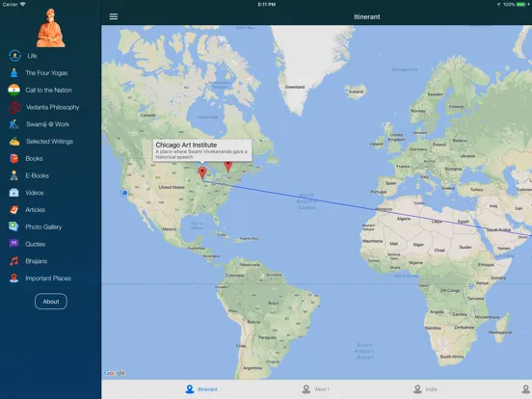The height and width of the screenshot is (399, 532).
Task: Select the Selected Writings icon
Action: [x=14, y=142]
